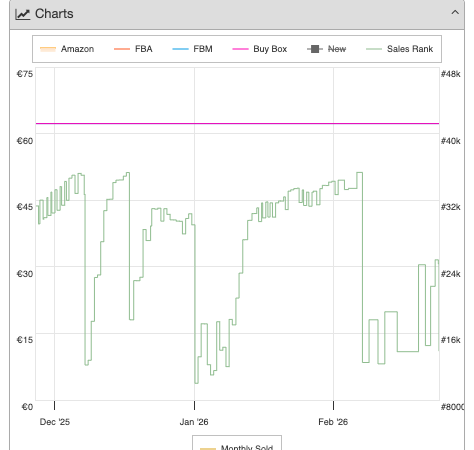The height and width of the screenshot is (450, 474).
Task: Click the €45 price axis label
Action: coord(25,207)
